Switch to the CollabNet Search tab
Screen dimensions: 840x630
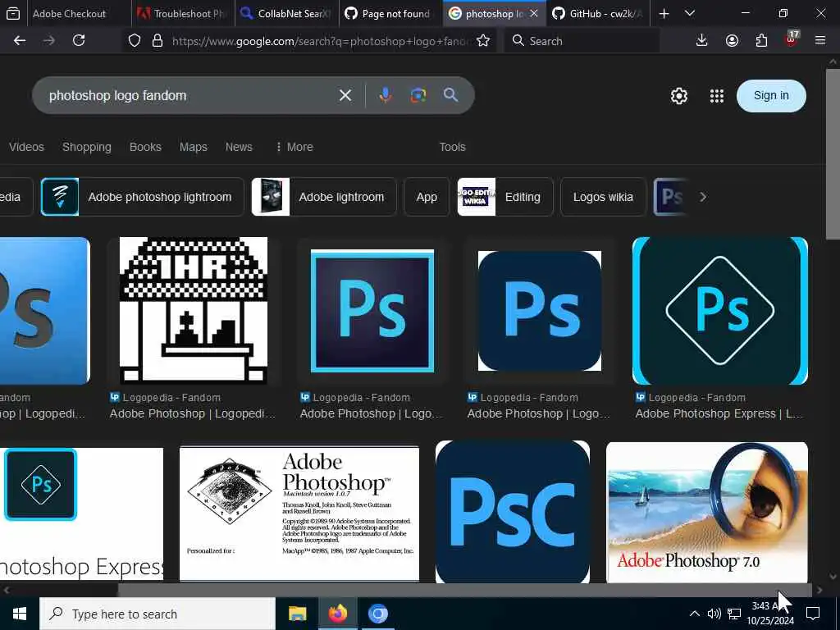(x=287, y=14)
